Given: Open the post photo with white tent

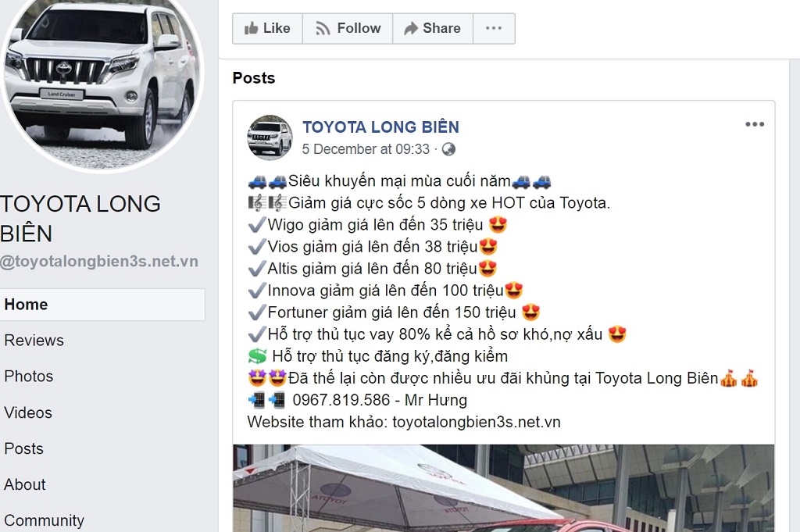Looking at the screenshot, I should pos(504,488).
